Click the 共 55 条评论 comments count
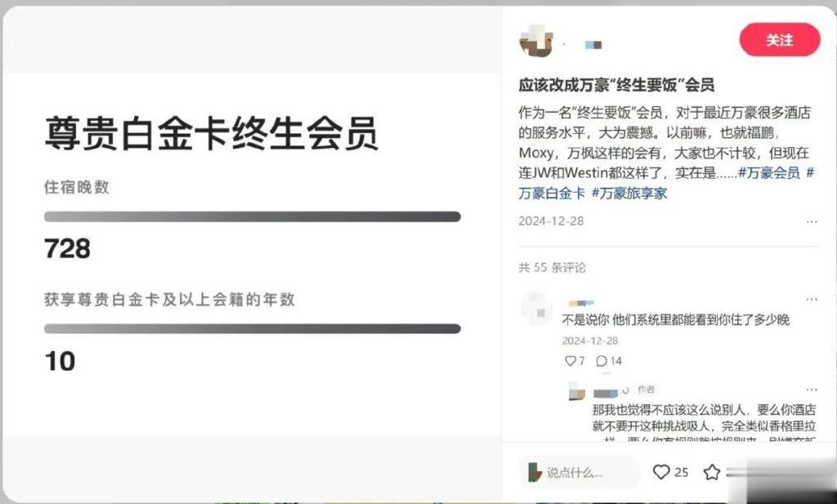This screenshot has height=504, width=837. (x=552, y=267)
